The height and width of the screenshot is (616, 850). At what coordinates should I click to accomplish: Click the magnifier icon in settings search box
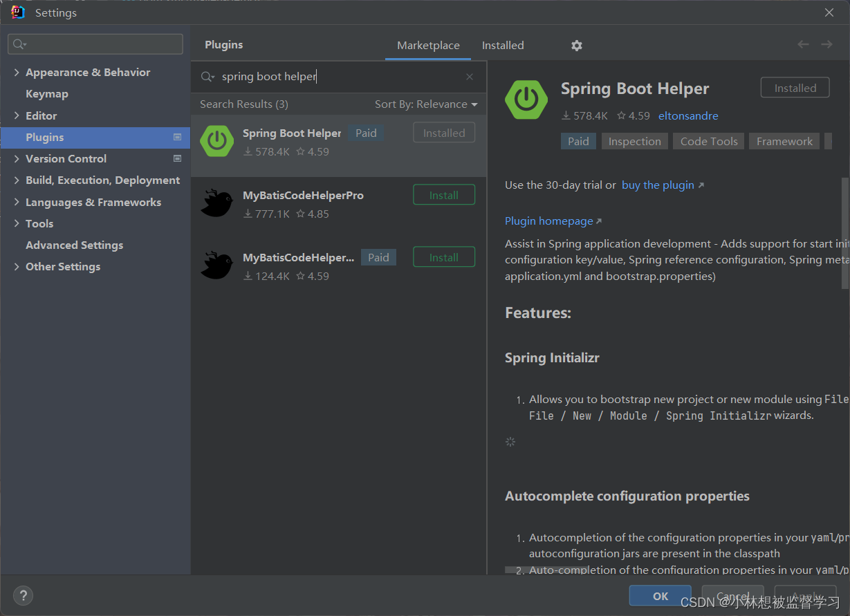tap(19, 44)
